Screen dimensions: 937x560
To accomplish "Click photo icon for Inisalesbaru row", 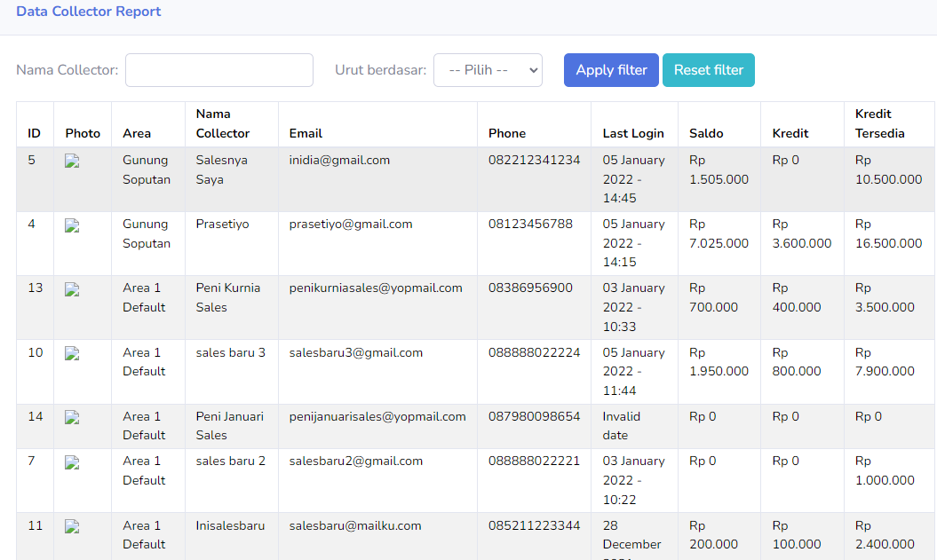I will point(73,526).
